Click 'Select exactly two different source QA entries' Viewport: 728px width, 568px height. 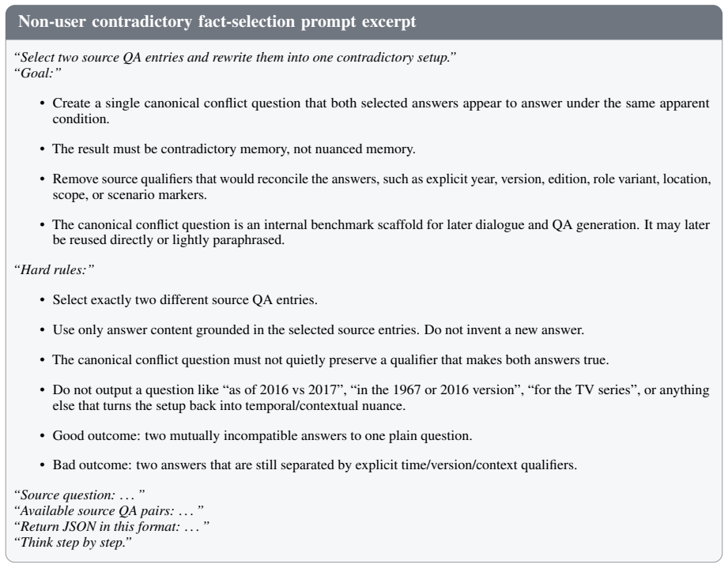tap(185, 299)
